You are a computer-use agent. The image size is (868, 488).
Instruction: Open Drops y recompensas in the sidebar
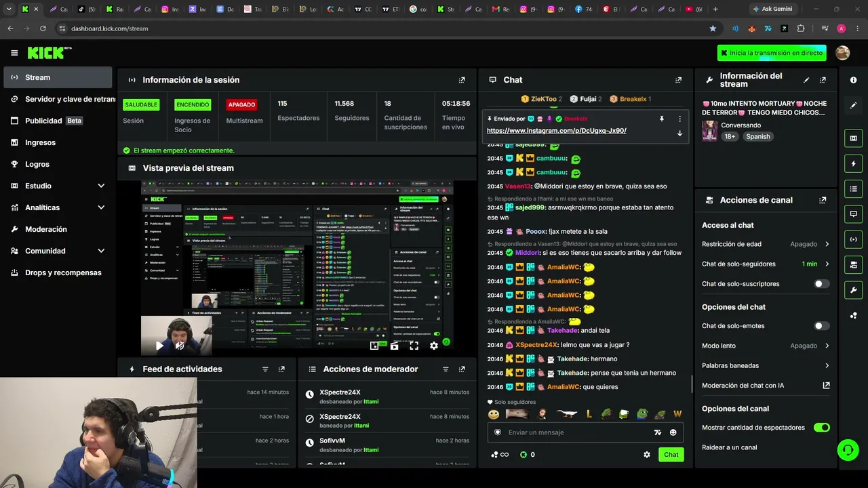tap(58, 272)
